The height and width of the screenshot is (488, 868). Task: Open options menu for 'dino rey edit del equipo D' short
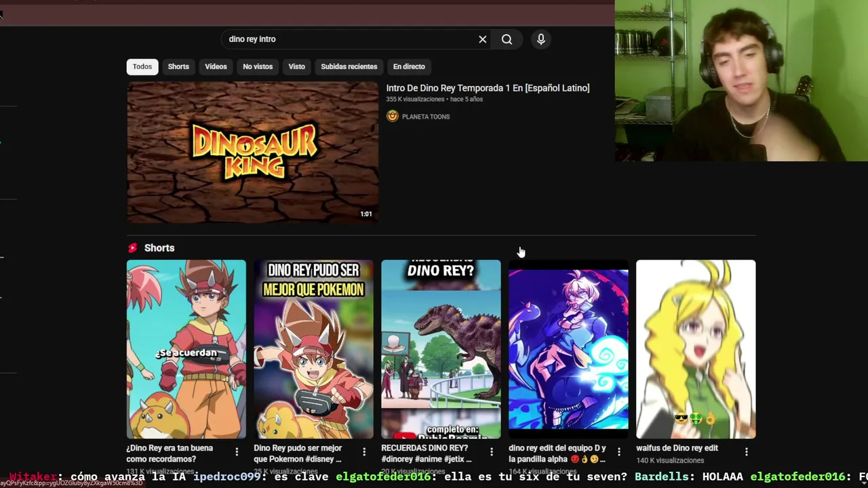(619, 451)
